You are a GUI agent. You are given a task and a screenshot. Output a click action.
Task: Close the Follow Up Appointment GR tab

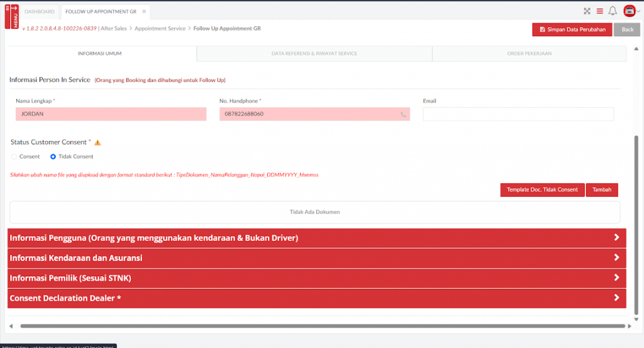pyautogui.click(x=144, y=12)
